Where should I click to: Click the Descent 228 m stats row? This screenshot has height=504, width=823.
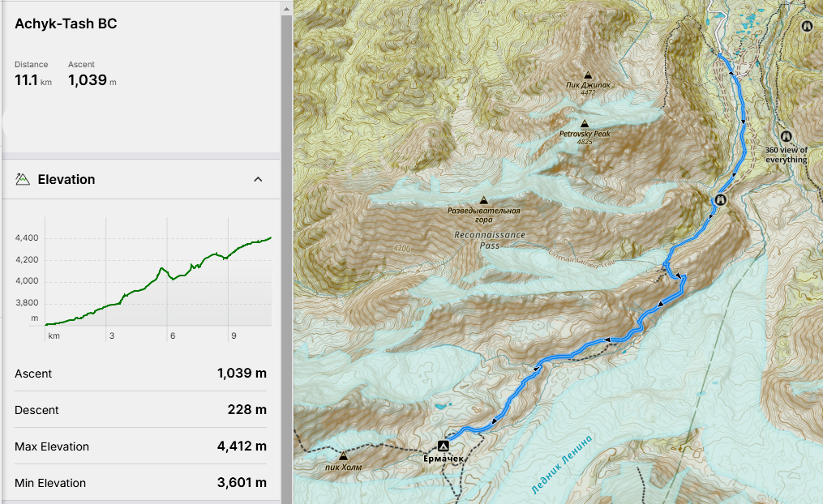coord(140,410)
